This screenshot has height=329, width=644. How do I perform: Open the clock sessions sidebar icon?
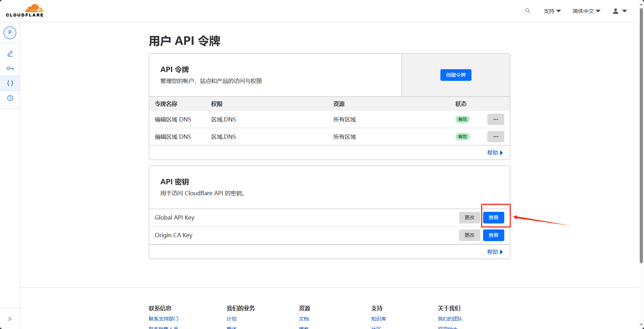point(10,98)
